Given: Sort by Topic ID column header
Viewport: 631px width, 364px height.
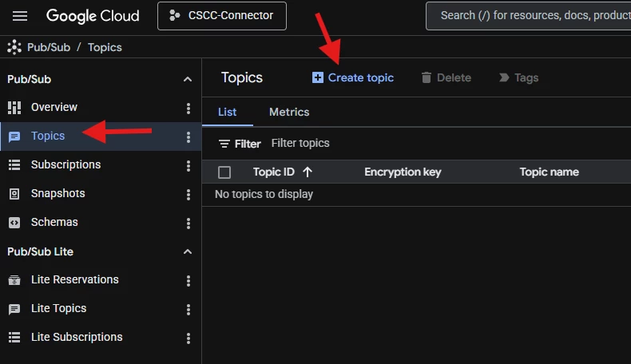Looking at the screenshot, I should [274, 172].
